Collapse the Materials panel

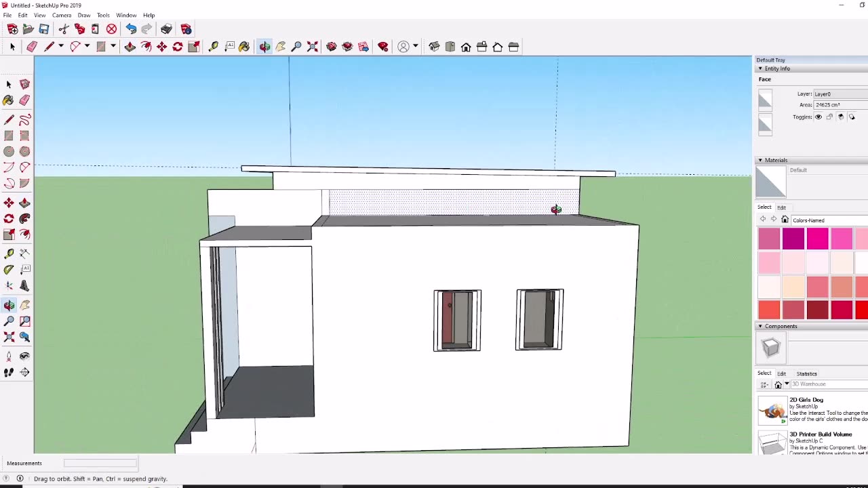click(x=760, y=160)
